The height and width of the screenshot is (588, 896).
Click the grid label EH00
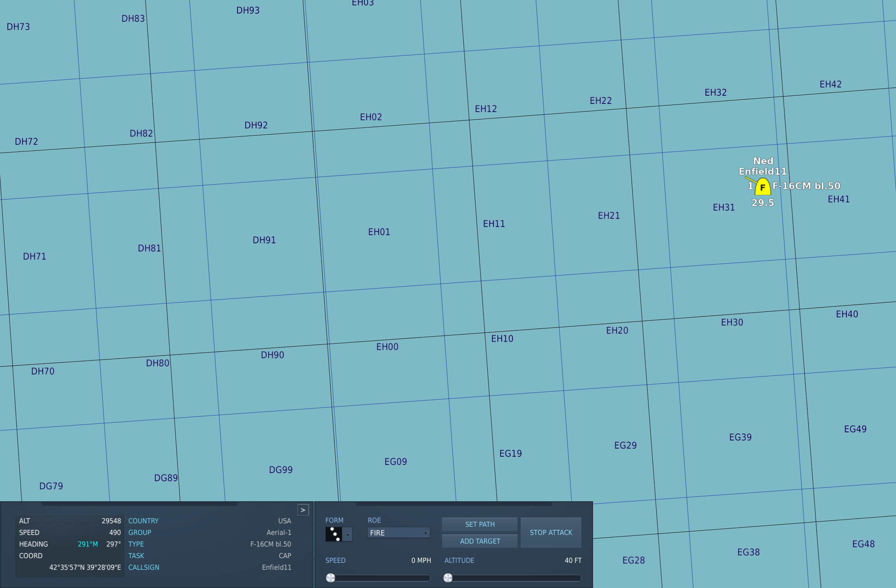pyautogui.click(x=387, y=347)
